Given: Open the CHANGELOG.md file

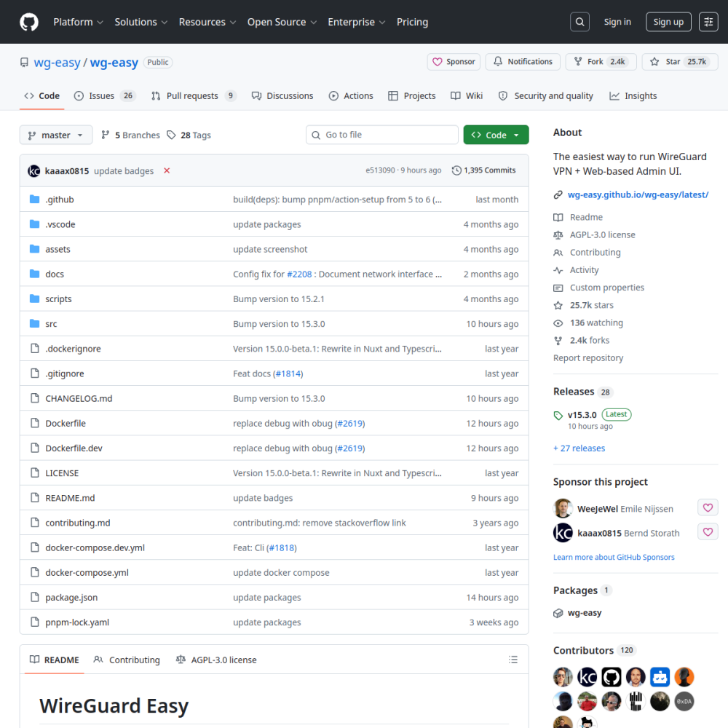Looking at the screenshot, I should coord(79,398).
